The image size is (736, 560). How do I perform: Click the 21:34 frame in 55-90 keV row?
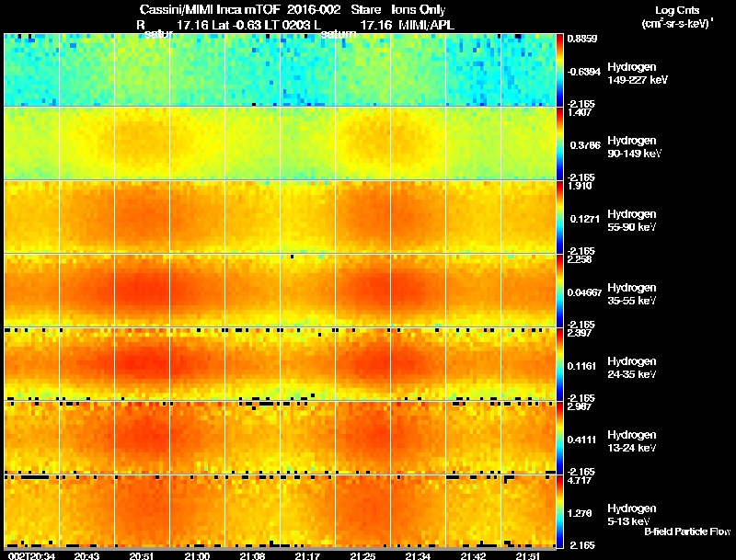419,217
